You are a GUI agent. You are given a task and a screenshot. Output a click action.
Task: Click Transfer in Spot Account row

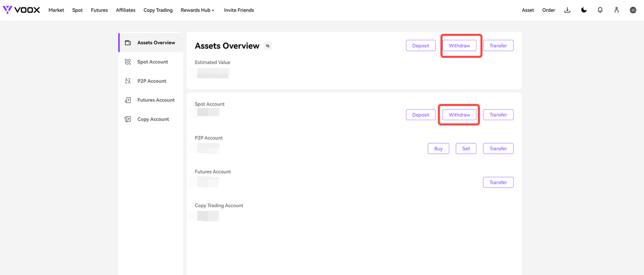click(x=498, y=115)
